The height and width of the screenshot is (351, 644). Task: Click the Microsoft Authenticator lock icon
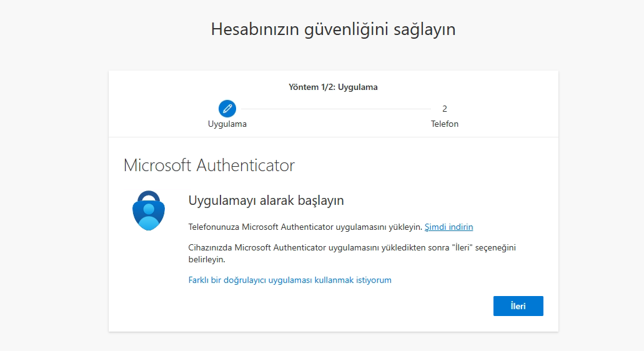click(149, 210)
